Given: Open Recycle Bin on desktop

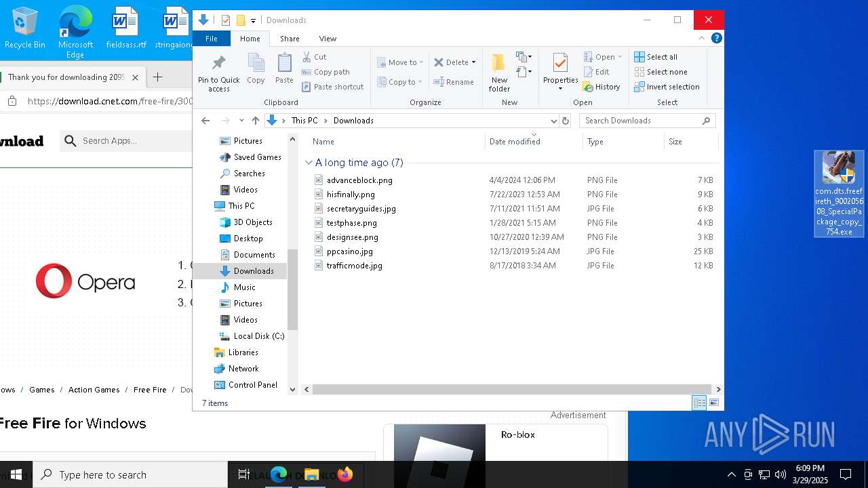Looking at the screenshot, I should click(x=25, y=28).
